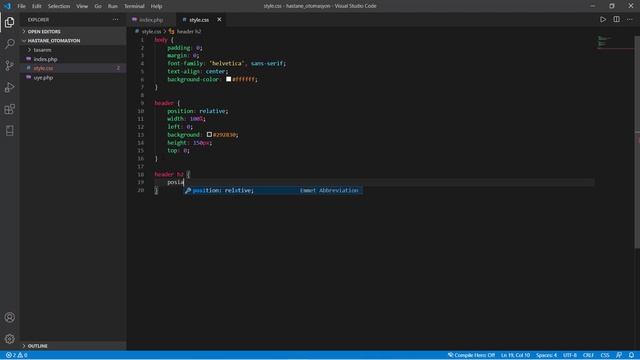
Task: Open the Go menu
Action: [98, 6]
